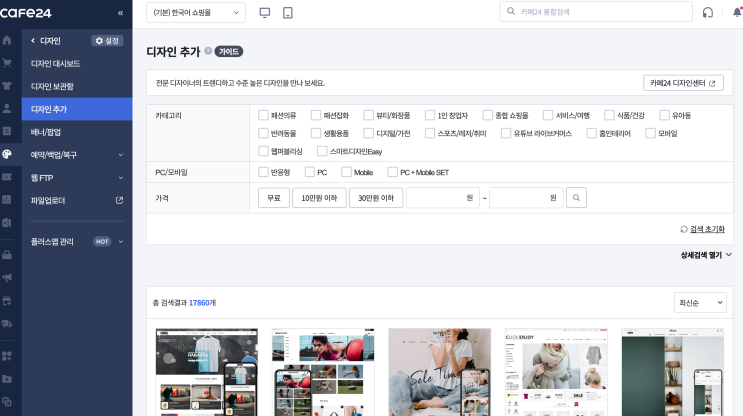Click the minimum price input field
This screenshot has height=416, width=743.
tap(443, 198)
